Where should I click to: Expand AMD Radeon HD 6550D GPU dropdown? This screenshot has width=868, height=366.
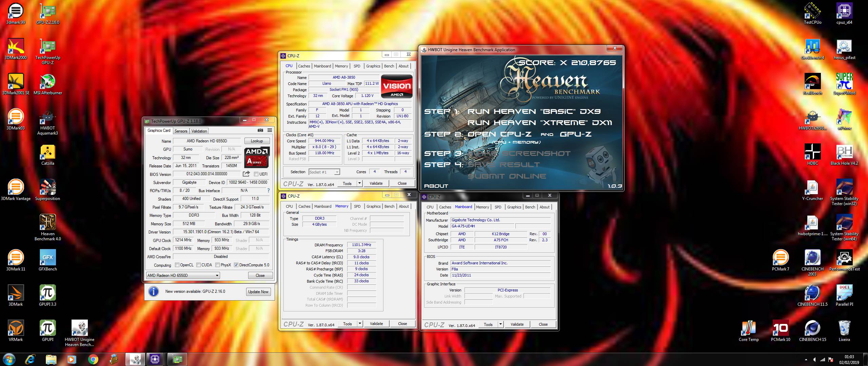click(183, 276)
